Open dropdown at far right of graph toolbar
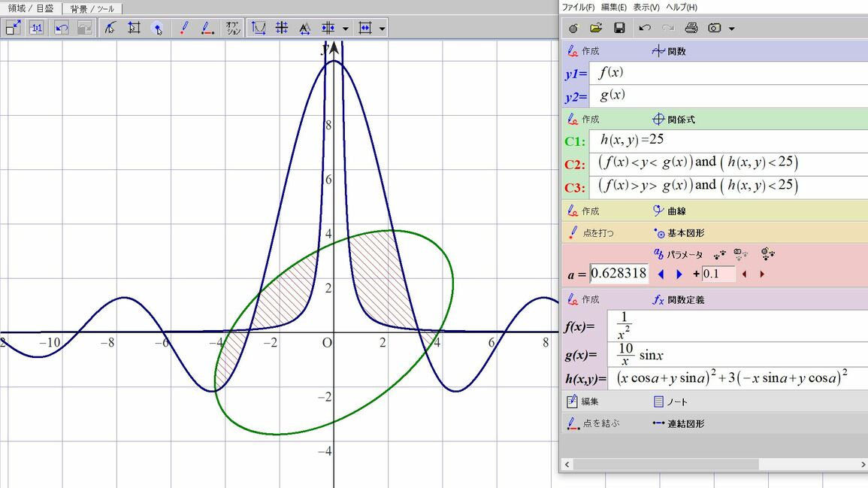 [383, 29]
